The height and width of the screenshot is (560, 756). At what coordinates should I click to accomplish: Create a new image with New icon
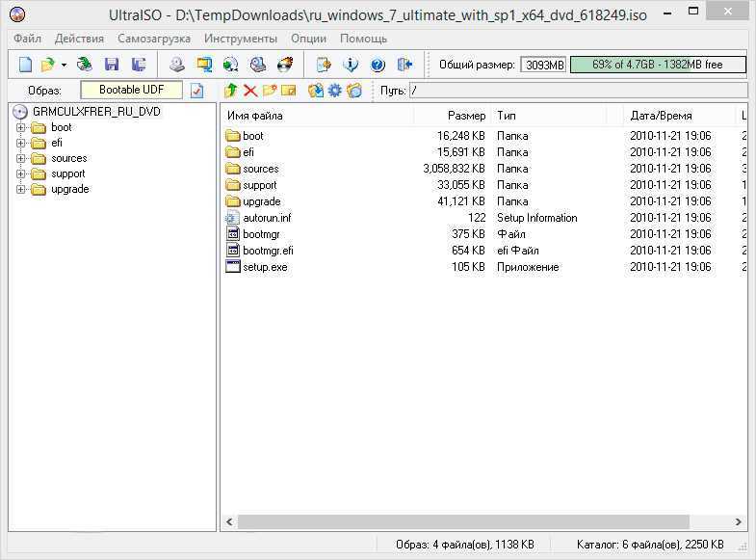tap(25, 65)
